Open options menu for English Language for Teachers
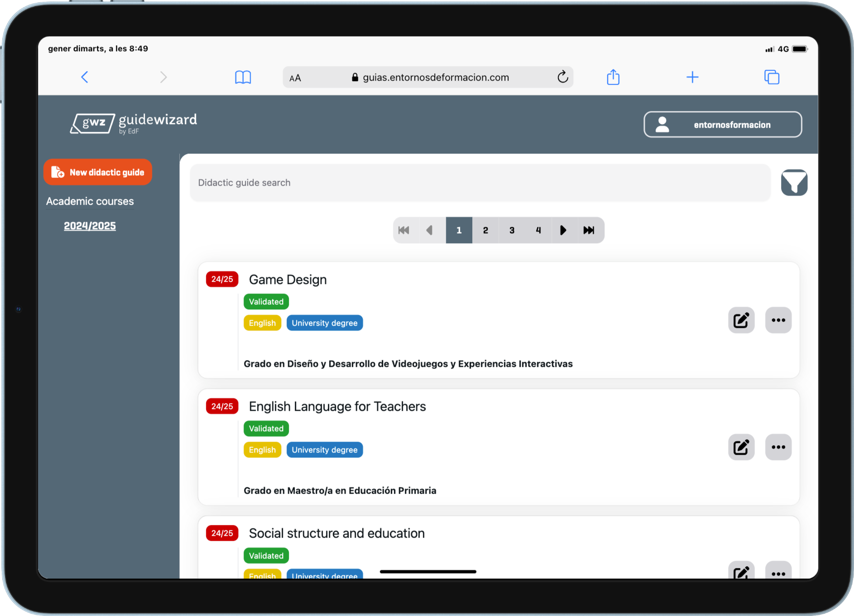The image size is (854, 616). 778,447
